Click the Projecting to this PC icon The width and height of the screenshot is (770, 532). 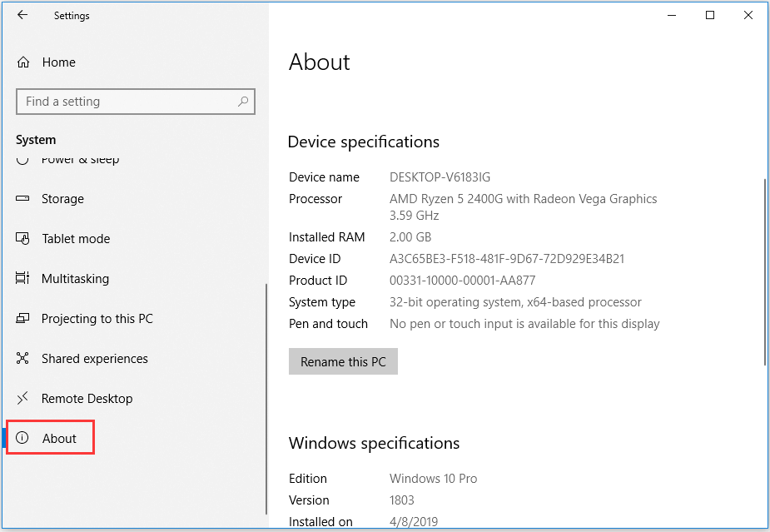(23, 319)
